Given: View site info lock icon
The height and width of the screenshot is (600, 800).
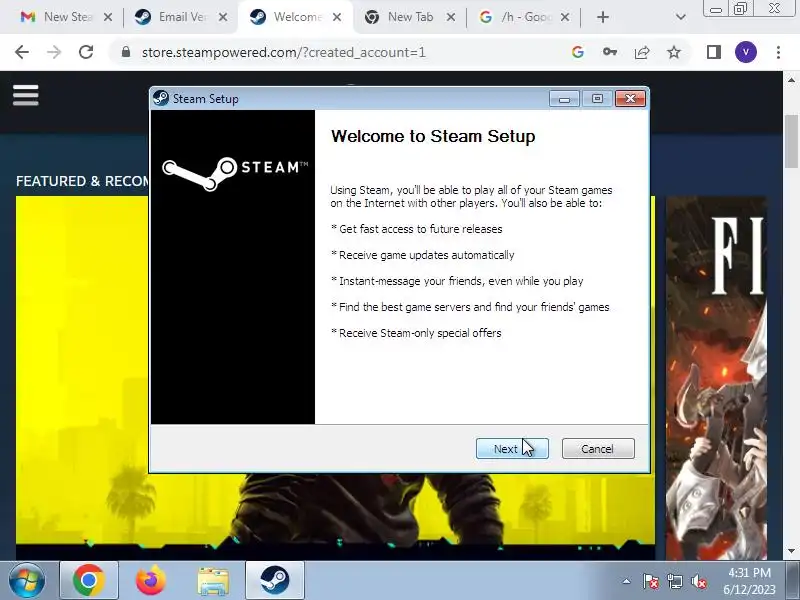Looking at the screenshot, I should click(x=126, y=52).
